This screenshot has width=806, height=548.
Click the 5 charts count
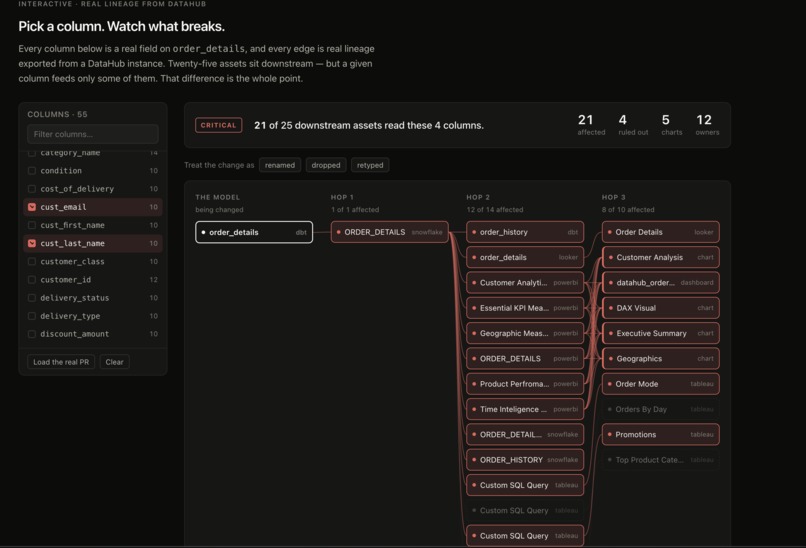[671, 125]
